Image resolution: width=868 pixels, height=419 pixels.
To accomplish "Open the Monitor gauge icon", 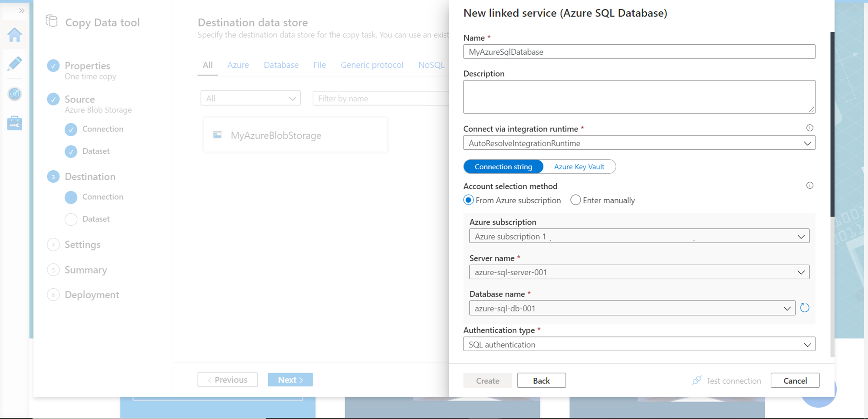I will (15, 94).
